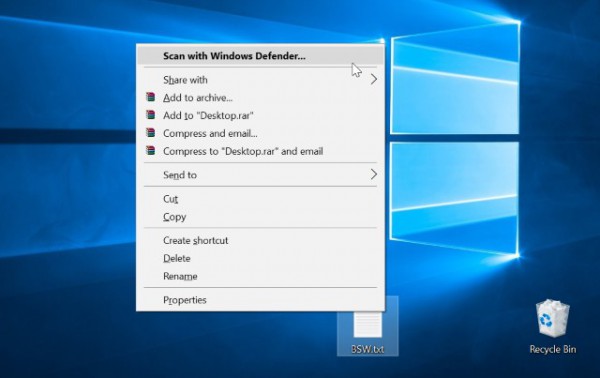This screenshot has height=378, width=600.
Task: Choose Add to "Desktop.rar"
Action: click(x=260, y=116)
